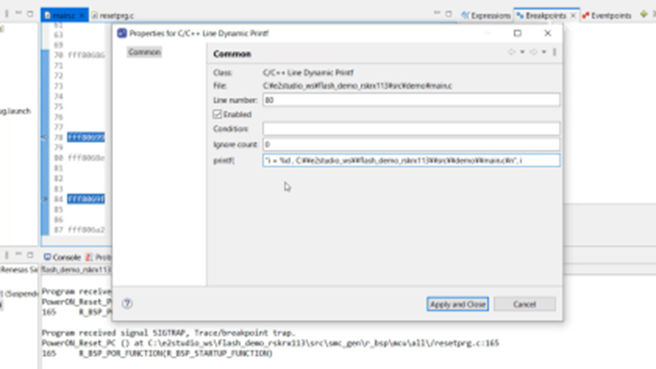This screenshot has height=369, width=656.
Task: Close the Breakpoints view tab
Action: [573, 15]
